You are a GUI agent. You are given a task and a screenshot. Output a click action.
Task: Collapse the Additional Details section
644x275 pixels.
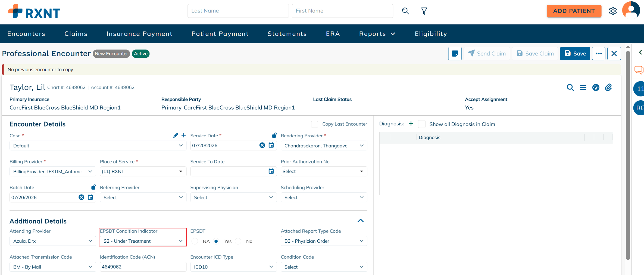coord(361,221)
